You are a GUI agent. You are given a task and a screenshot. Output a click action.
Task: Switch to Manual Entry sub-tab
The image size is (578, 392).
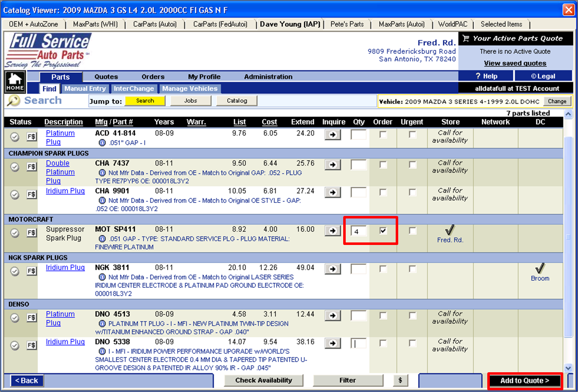click(x=85, y=89)
